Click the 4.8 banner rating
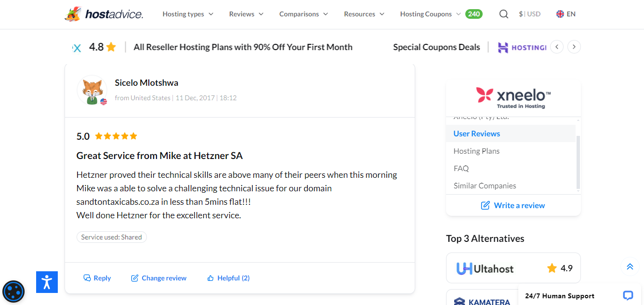Image resolution: width=644 pixels, height=305 pixels. [103, 47]
